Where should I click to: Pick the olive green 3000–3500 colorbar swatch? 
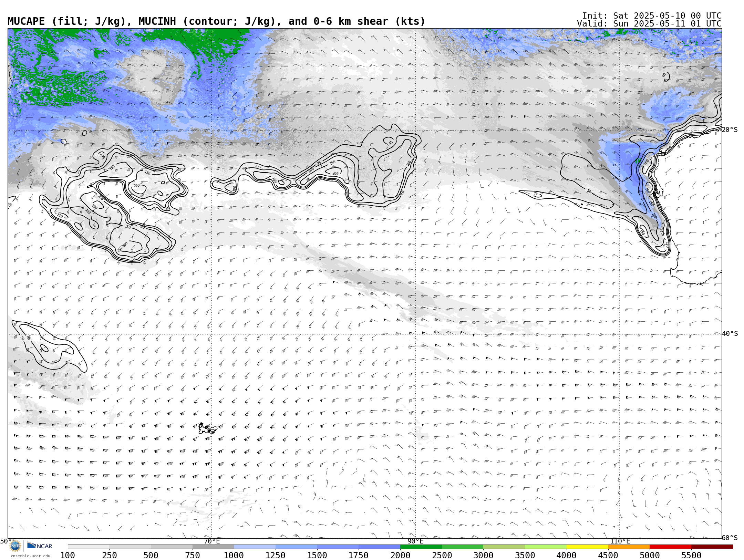point(504,547)
